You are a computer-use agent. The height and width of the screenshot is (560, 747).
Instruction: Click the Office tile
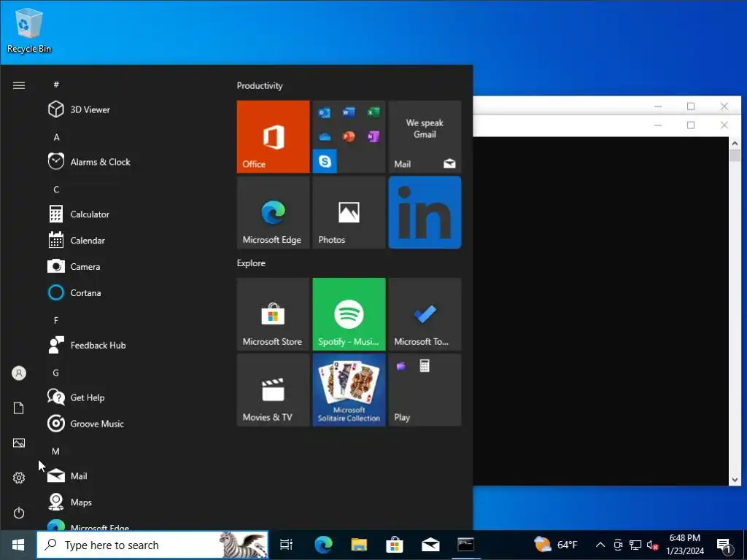[273, 136]
